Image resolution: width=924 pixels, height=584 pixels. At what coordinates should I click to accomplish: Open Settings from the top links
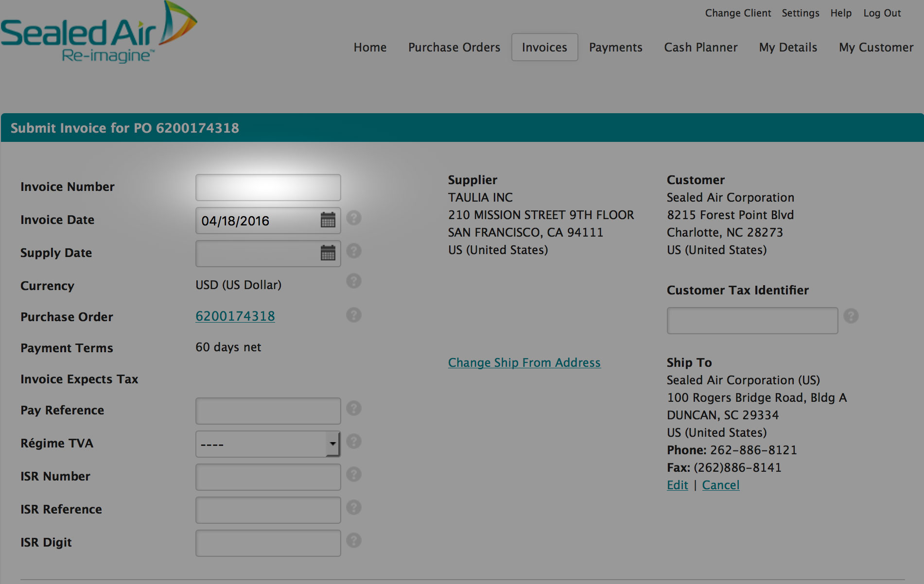click(801, 13)
